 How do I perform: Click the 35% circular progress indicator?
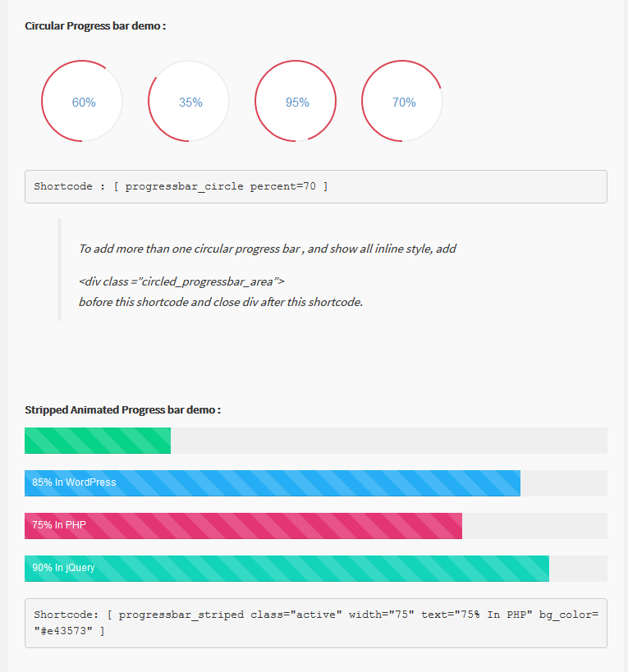pos(189,101)
